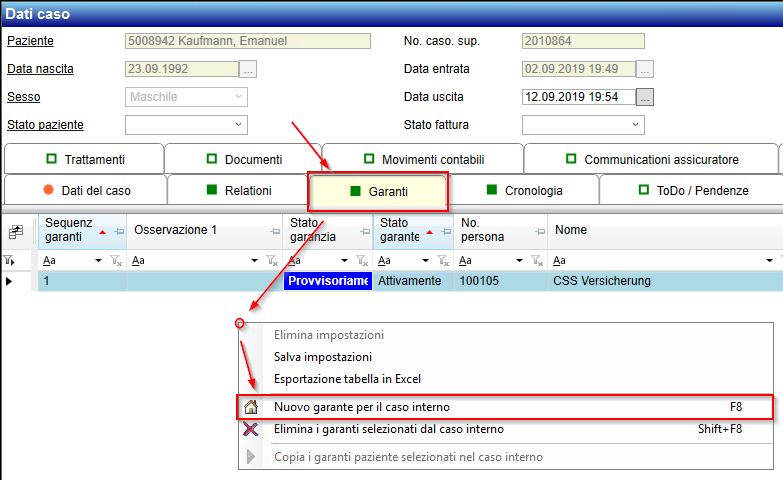The width and height of the screenshot is (783, 480).
Task: Pin the No. persona column
Action: (540, 232)
